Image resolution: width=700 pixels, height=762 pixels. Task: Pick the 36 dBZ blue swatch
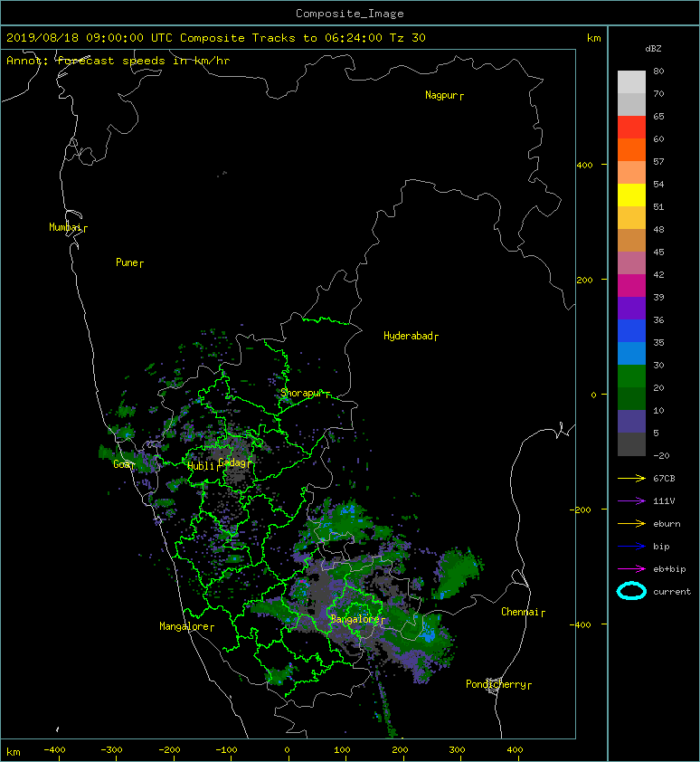pyautogui.click(x=631, y=330)
